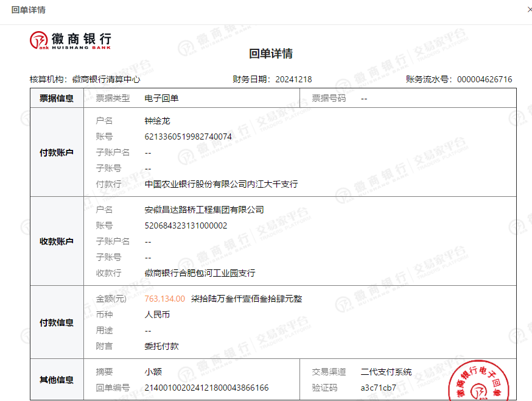Close the 回单详情 dialog
The width and height of the screenshot is (532, 401).
point(529,10)
